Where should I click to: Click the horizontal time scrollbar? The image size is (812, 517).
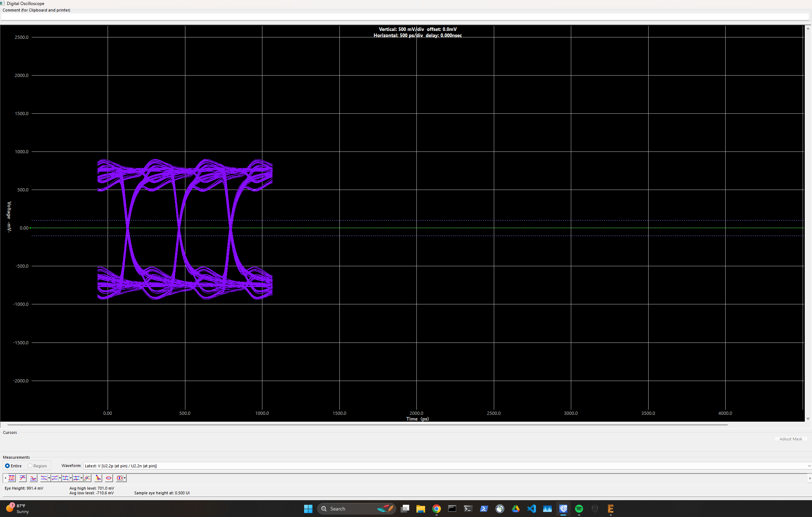pyautogui.click(x=367, y=425)
